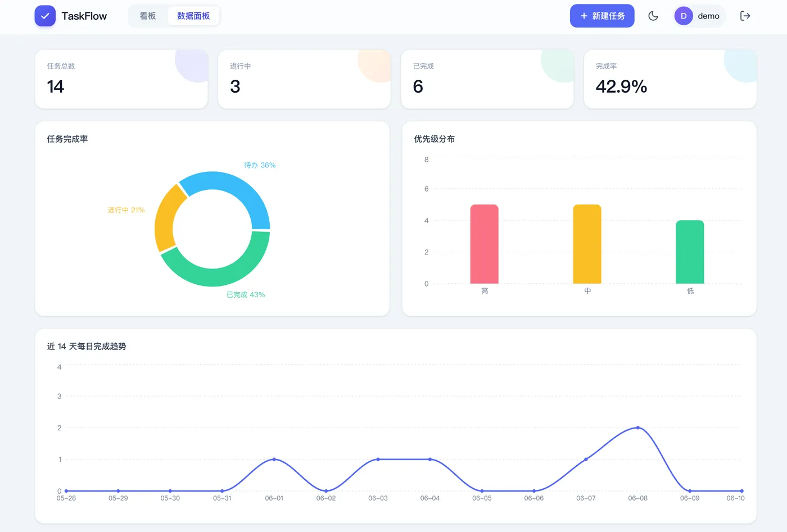Click the 完成率 42.9% stat card
The height and width of the screenshot is (532, 787).
point(670,79)
